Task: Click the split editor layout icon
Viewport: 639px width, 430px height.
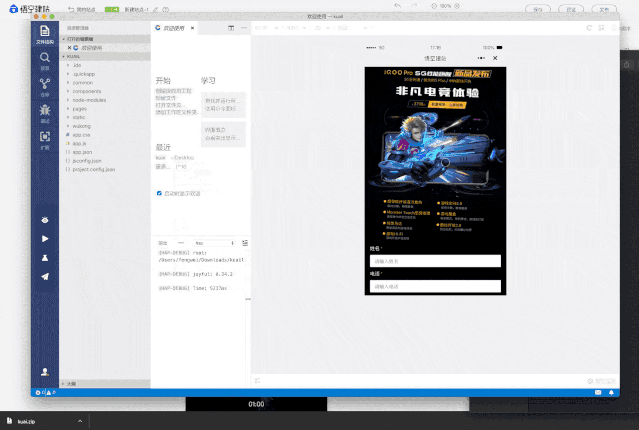Action: [231, 28]
